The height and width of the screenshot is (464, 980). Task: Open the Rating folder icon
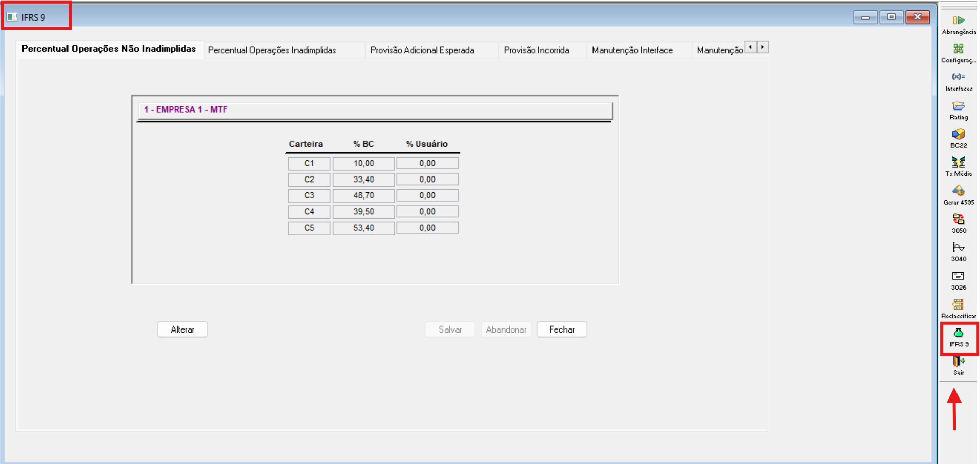pyautogui.click(x=959, y=110)
